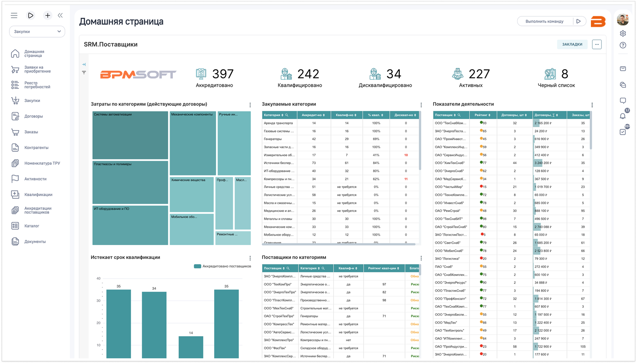Open the SRM.Поставщики ellipsis menu button

coord(597,44)
